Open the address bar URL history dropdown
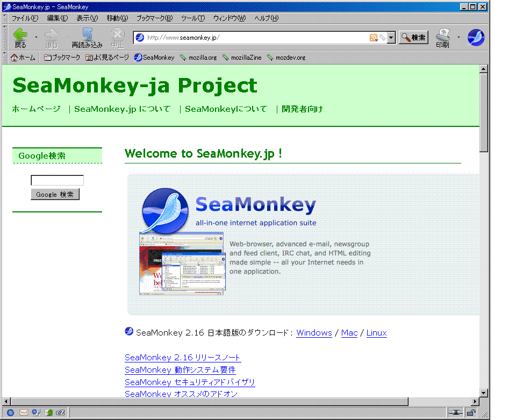The height and width of the screenshot is (420, 516). (391, 38)
